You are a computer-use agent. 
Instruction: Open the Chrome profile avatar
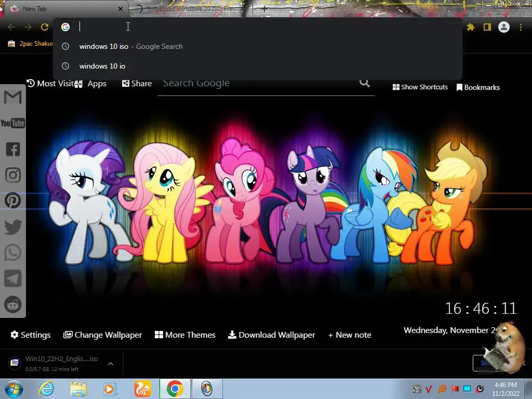(504, 27)
